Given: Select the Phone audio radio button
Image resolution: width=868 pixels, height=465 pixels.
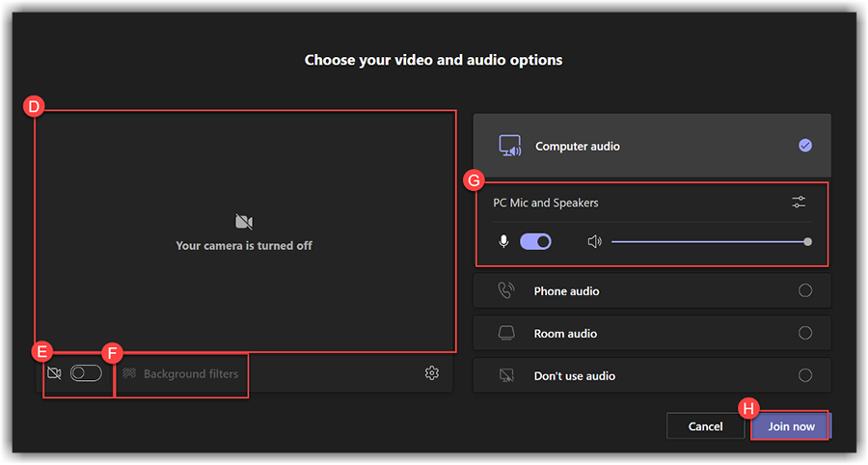Looking at the screenshot, I should click(805, 290).
